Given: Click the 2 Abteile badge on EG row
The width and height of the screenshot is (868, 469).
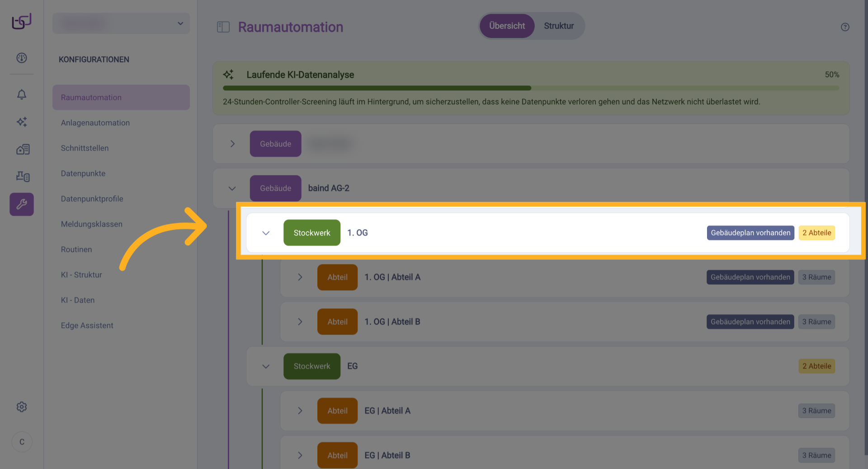Looking at the screenshot, I should click(x=816, y=366).
